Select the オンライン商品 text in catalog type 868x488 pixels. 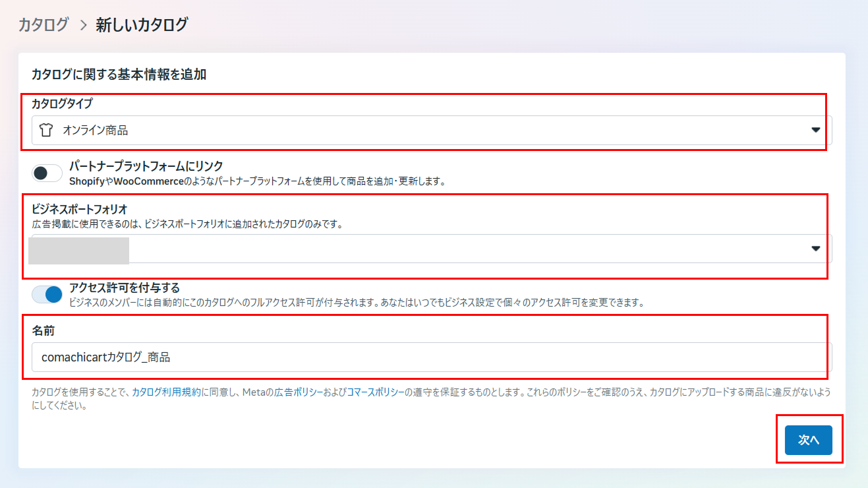click(95, 131)
